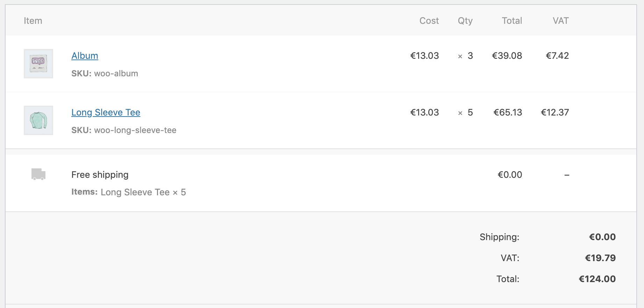Click the Long Sleeve Tee product thumbnail
Image resolution: width=644 pixels, height=308 pixels.
pos(38,120)
